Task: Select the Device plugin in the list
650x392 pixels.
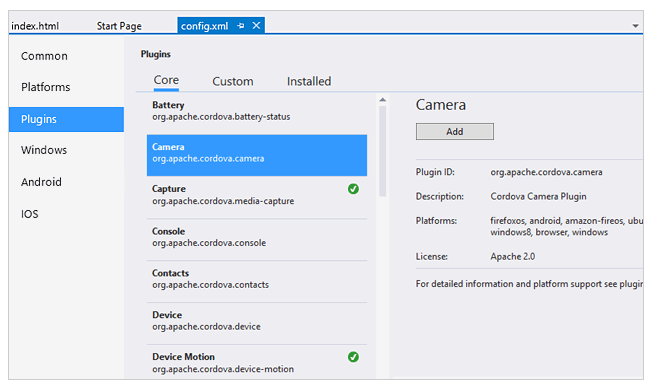Action: click(x=257, y=323)
